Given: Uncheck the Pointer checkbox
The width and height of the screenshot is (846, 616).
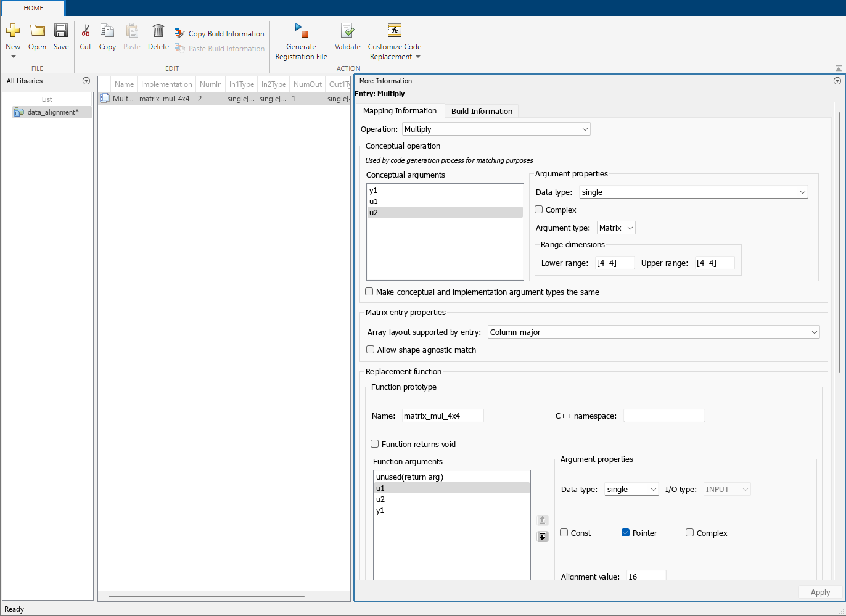Looking at the screenshot, I should pyautogui.click(x=625, y=533).
